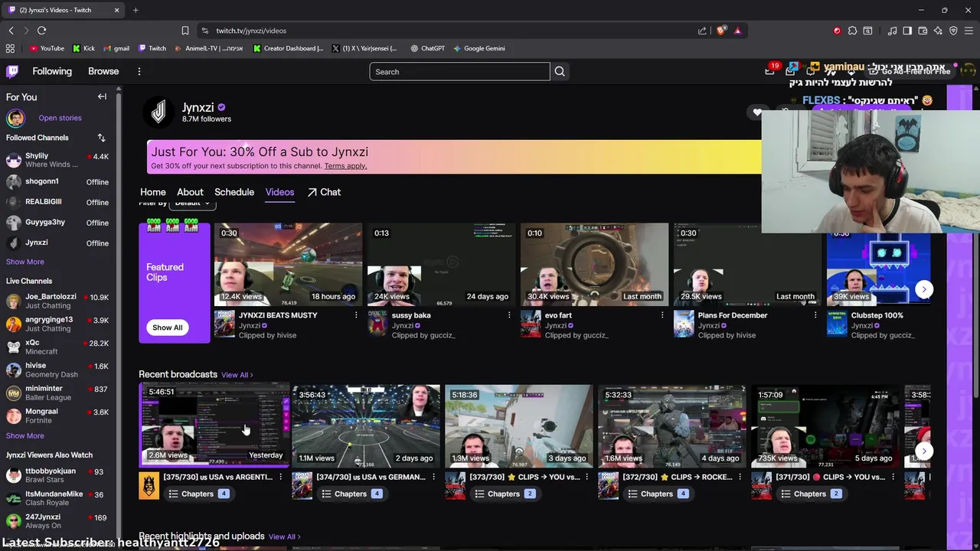Expand Chapters for the 375/730 broadcast
Screen dimensions: 980x551
pos(198,494)
